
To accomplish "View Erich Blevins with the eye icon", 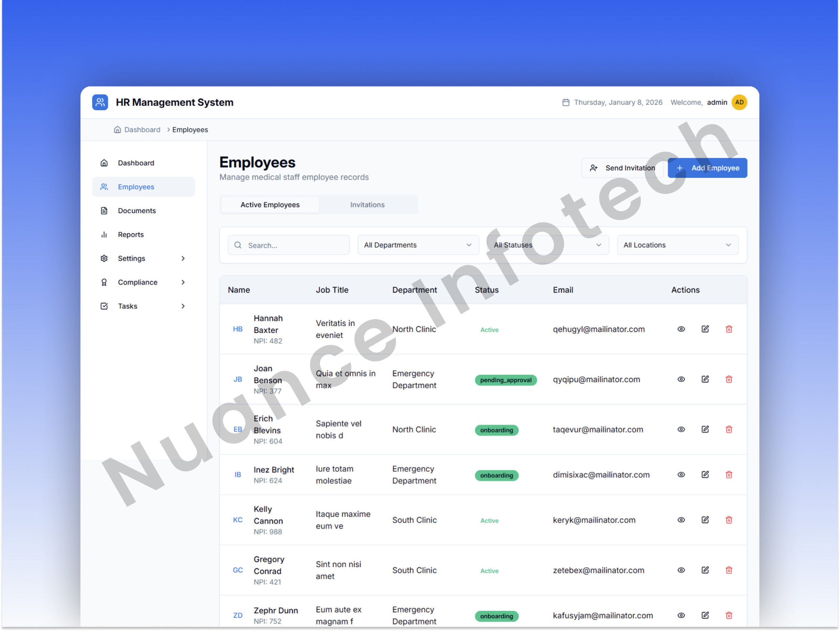I will [x=681, y=430].
